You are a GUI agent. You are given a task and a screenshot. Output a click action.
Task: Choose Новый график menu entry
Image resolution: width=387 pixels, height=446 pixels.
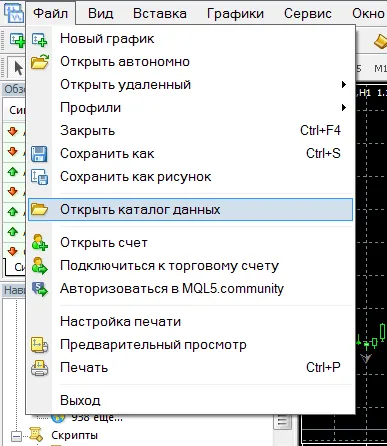[x=190, y=39]
